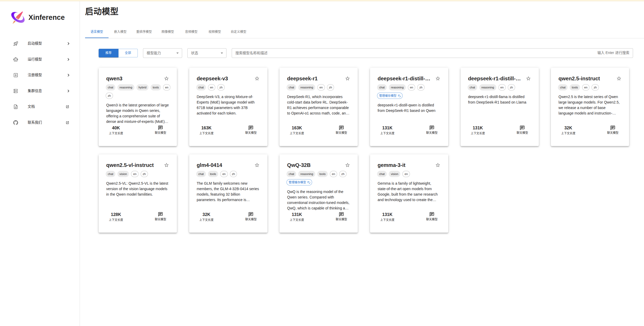
Task: Click the model search input field
Action: (432, 53)
